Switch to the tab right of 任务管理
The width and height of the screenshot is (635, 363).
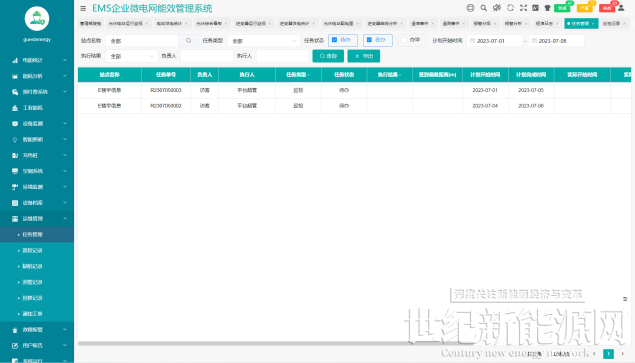pos(614,23)
